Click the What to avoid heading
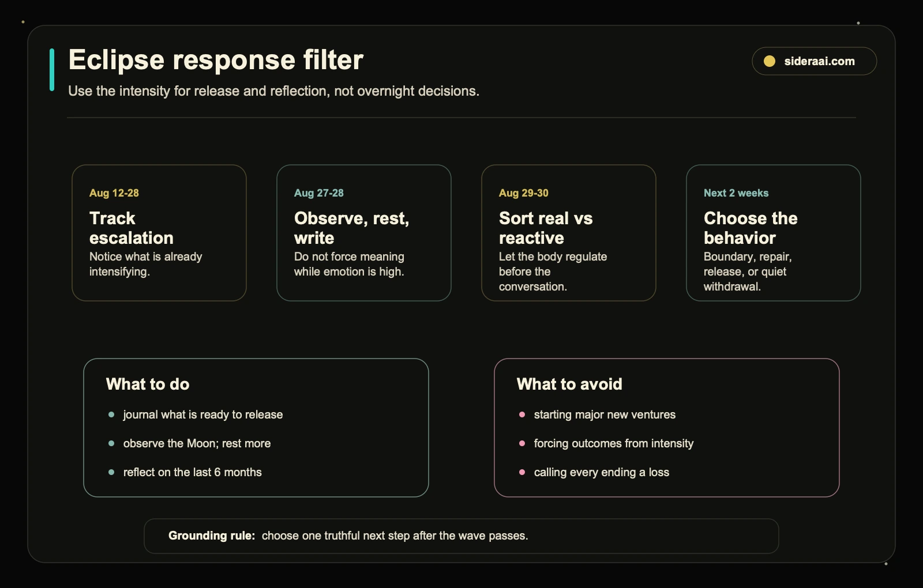 pyautogui.click(x=569, y=384)
